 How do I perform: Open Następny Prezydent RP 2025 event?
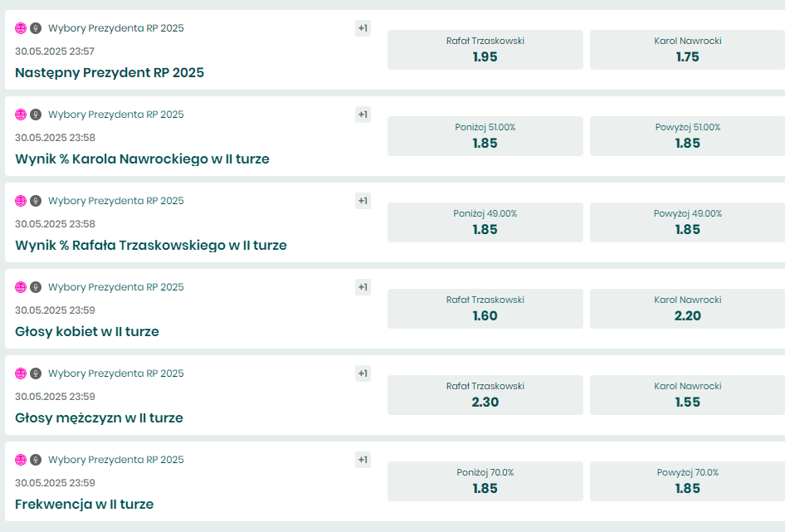pos(110,73)
